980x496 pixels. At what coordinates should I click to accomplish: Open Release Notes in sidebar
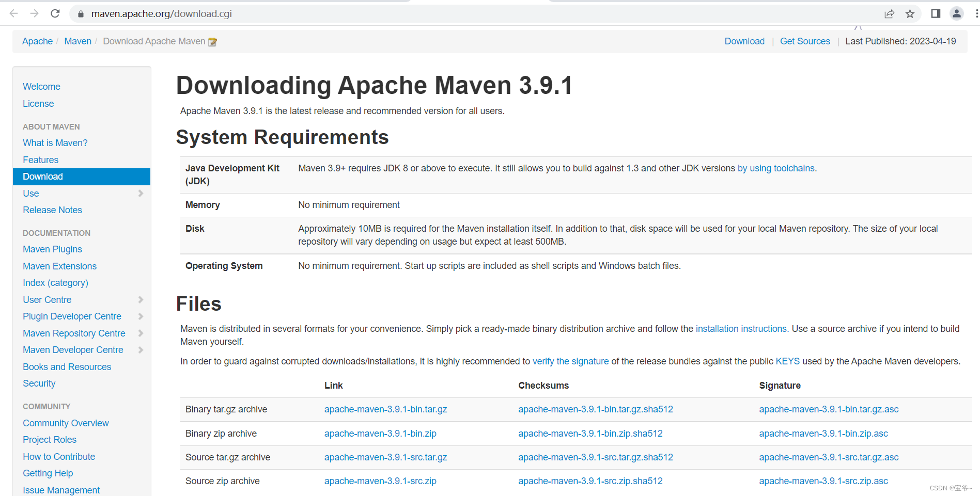coord(52,210)
